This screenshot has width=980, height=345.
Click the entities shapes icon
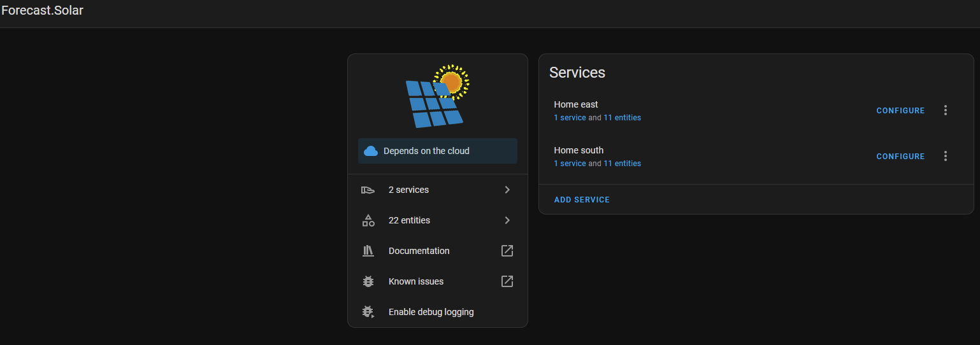(x=368, y=220)
